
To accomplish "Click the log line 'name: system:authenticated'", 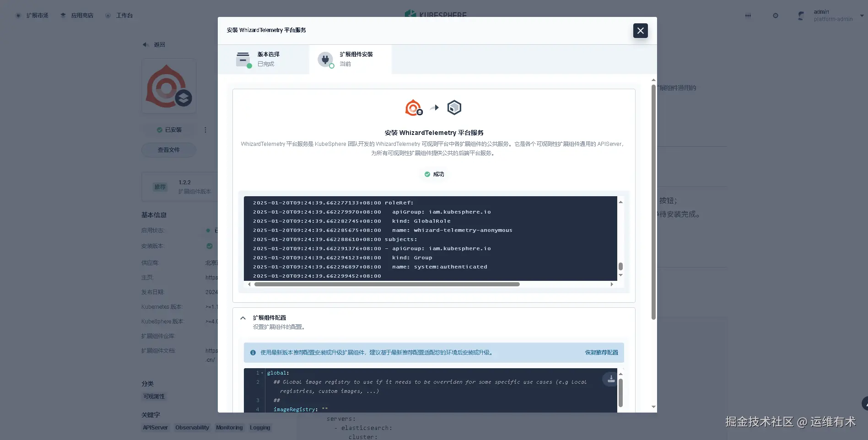I will click(440, 267).
